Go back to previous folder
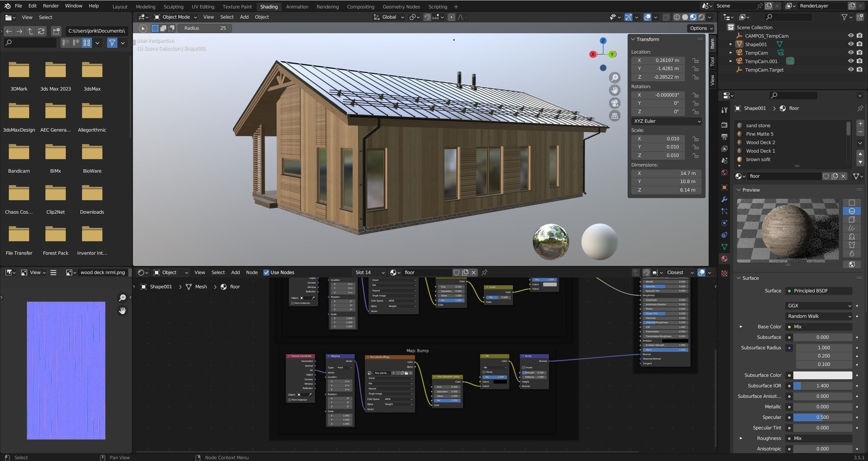 (9, 31)
